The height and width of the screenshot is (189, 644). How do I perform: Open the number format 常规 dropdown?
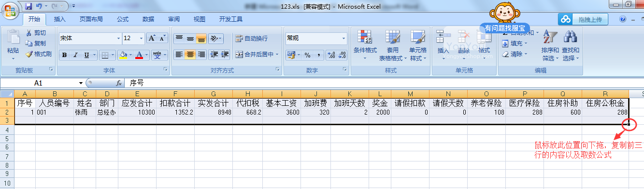click(344, 38)
